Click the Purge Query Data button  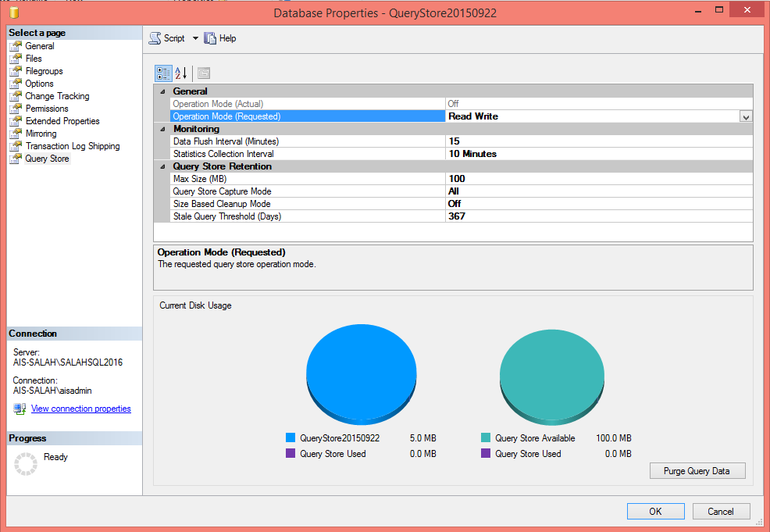click(x=697, y=470)
